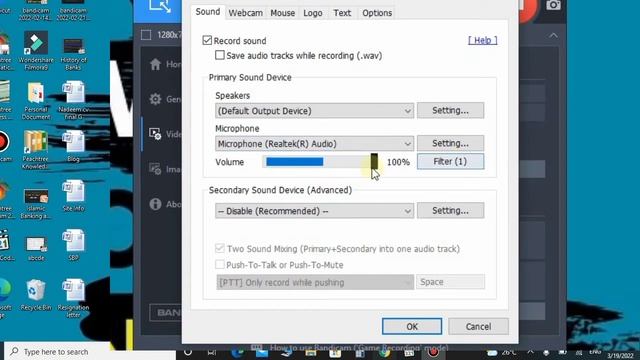Open the Resignation letter document
This screenshot has width=640, height=360.
point(73,299)
